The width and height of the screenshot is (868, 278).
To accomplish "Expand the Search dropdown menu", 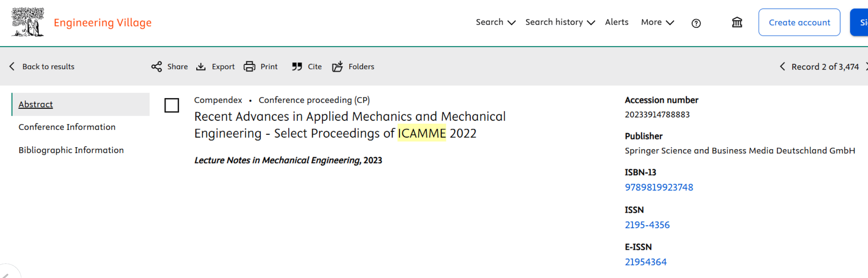I will pos(495,22).
